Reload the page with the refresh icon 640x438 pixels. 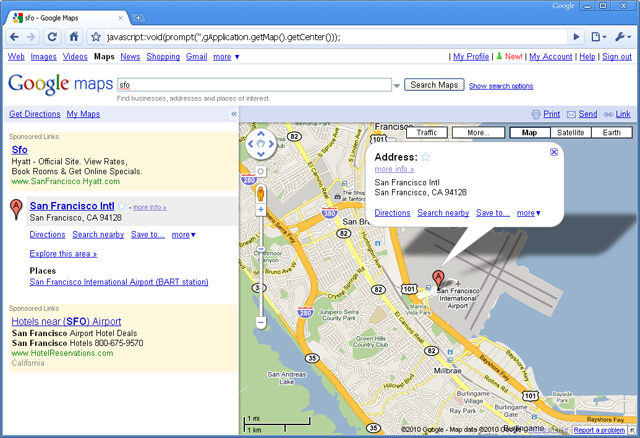tap(52, 37)
